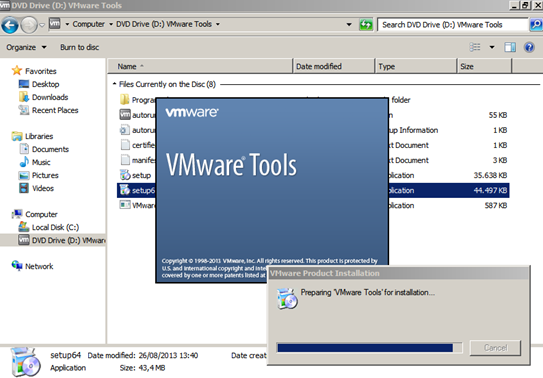This screenshot has height=378, width=543.
Task: Select Libraries in the navigation pane
Action: 39,136
